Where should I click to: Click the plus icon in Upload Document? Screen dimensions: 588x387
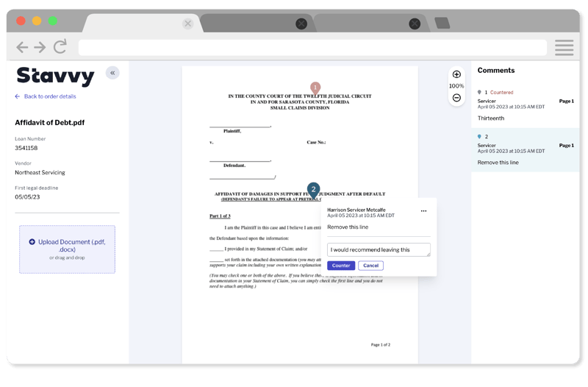coord(32,242)
